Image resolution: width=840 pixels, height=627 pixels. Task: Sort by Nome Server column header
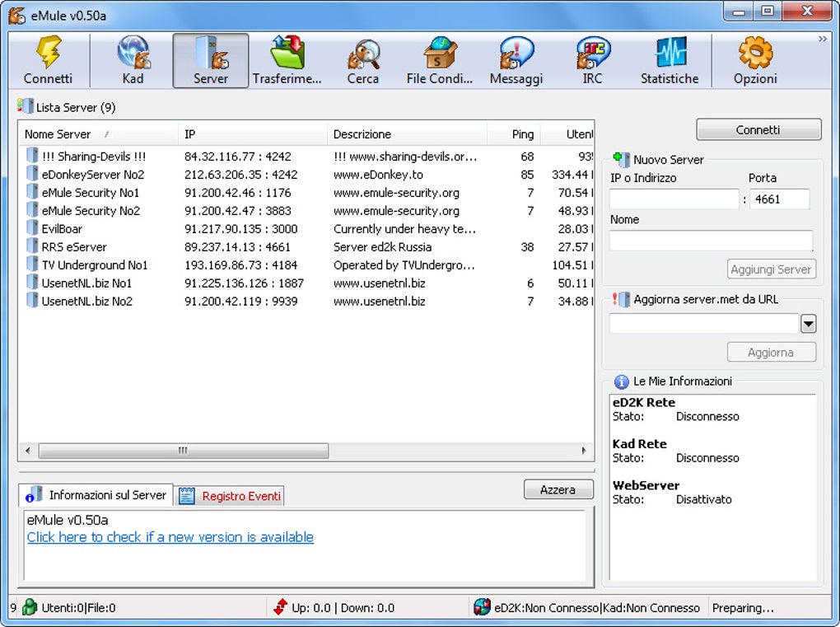coord(99,134)
